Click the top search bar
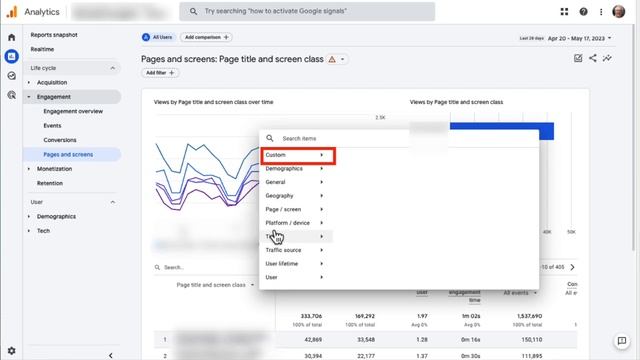This screenshot has height=360, width=640. (307, 11)
